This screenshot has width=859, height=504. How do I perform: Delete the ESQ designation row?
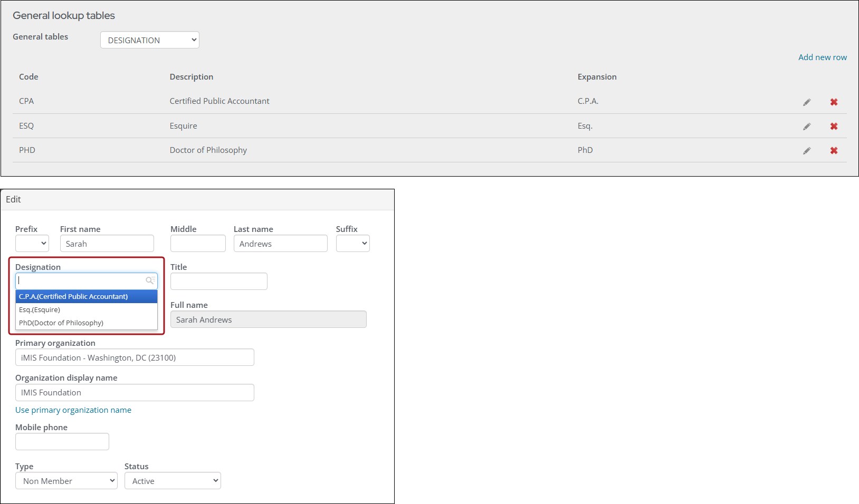834,127
